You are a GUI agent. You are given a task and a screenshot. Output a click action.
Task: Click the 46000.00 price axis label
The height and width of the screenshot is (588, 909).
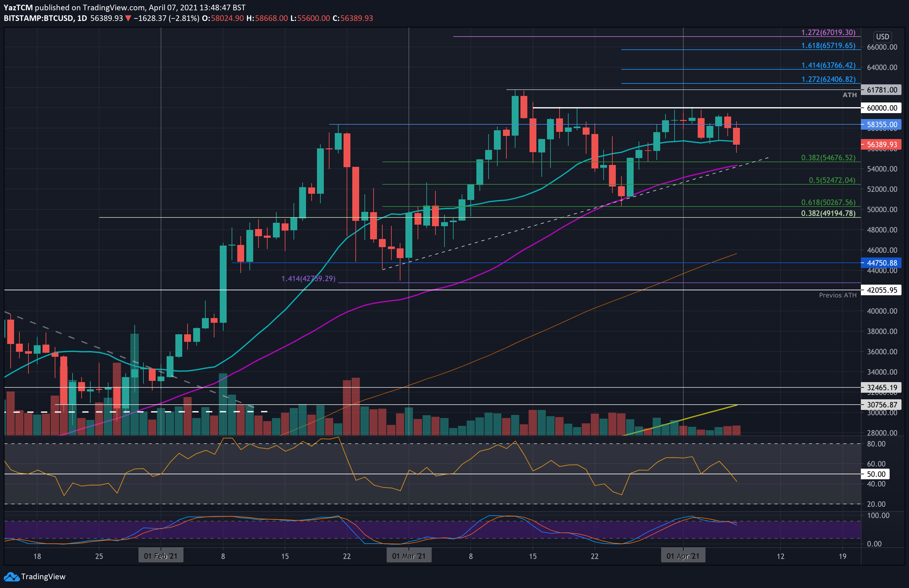[x=882, y=250]
